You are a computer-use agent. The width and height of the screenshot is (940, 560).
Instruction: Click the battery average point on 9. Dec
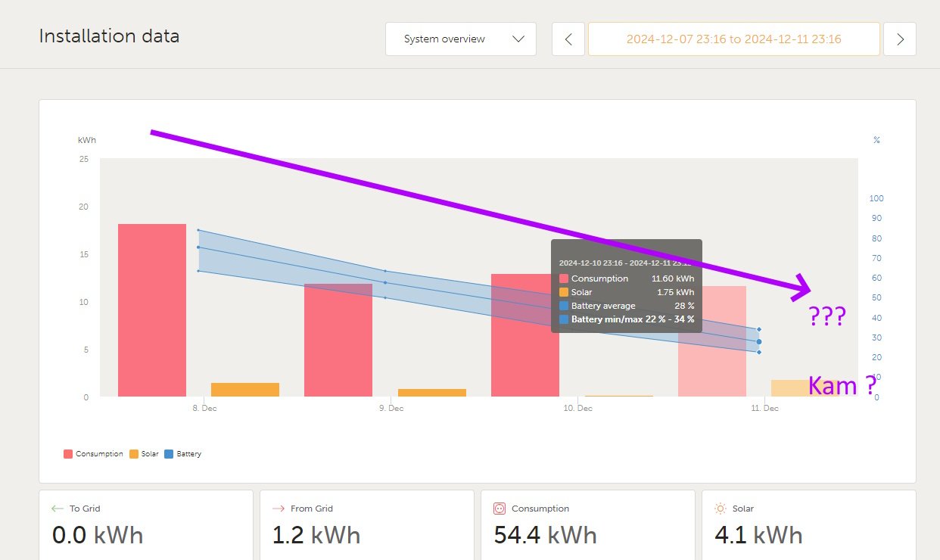385,283
